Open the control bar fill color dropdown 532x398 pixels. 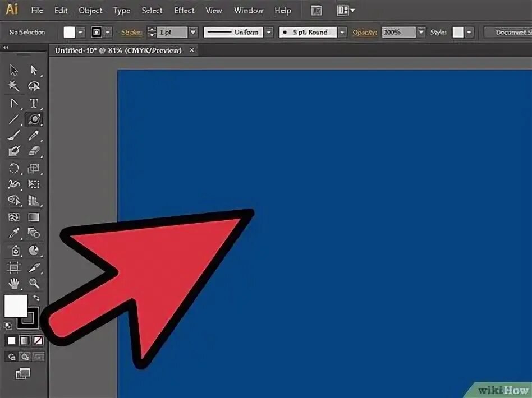[x=80, y=32]
